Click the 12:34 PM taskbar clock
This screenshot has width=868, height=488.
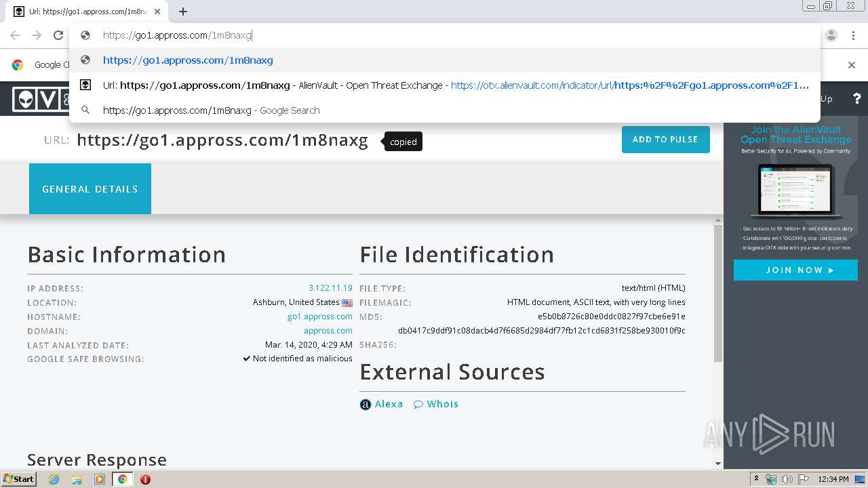click(x=833, y=479)
